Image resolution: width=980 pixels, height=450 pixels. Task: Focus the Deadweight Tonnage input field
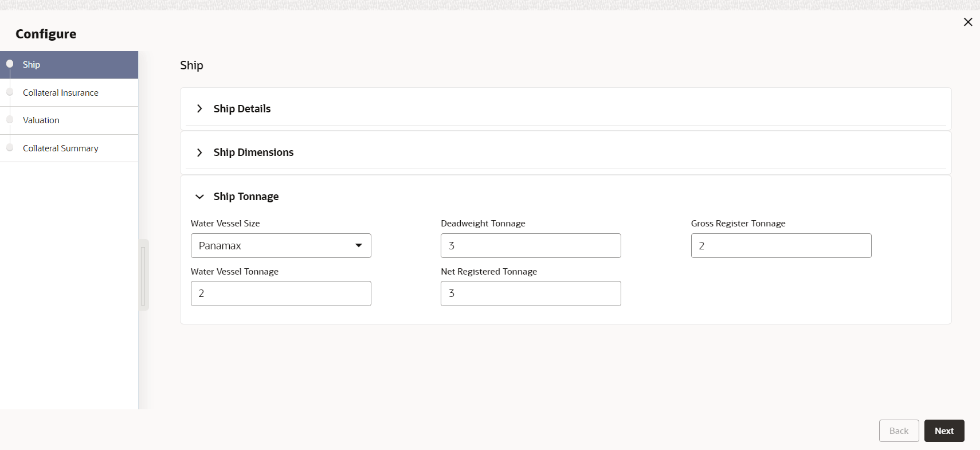[531, 246]
